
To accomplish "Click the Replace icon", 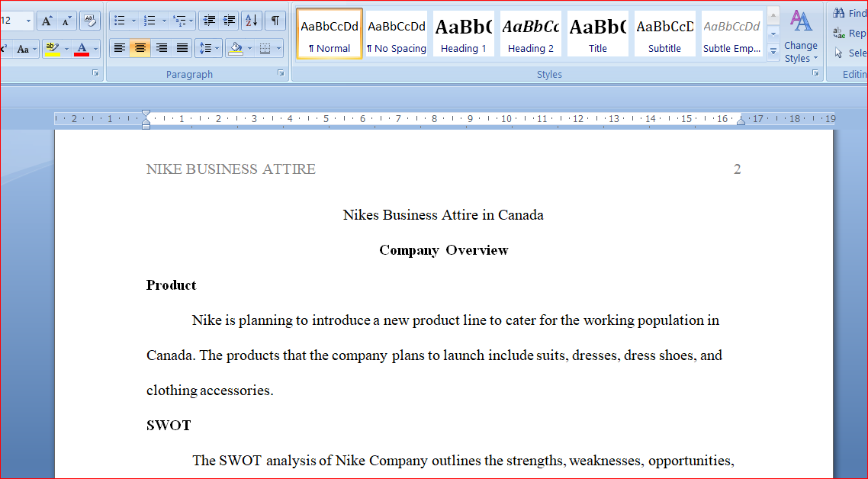I will click(839, 34).
